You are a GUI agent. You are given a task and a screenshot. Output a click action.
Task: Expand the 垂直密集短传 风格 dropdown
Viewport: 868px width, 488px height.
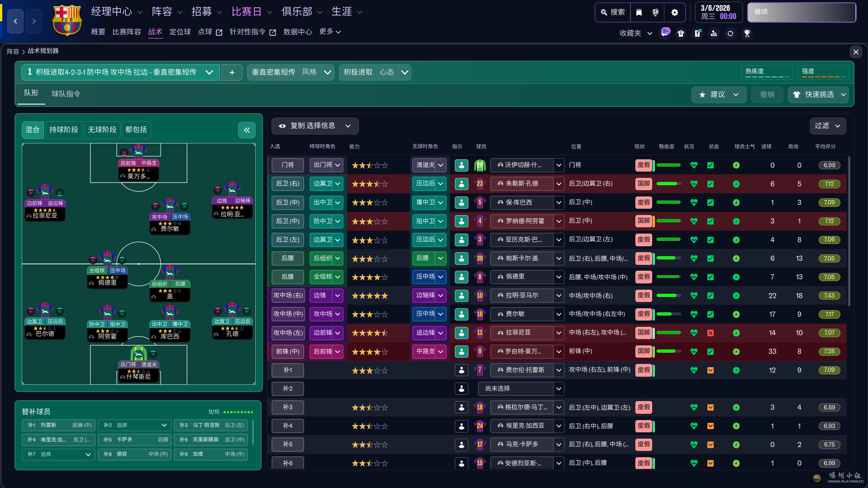pos(328,72)
